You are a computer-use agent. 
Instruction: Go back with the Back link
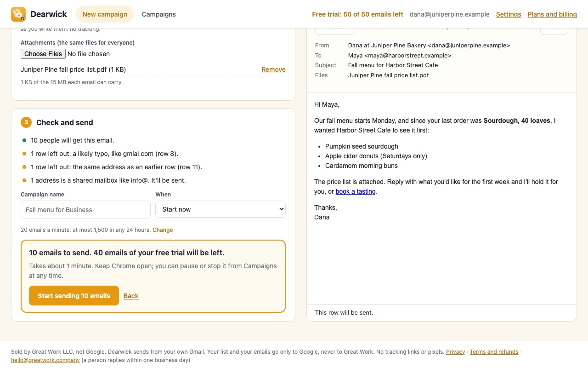click(131, 296)
